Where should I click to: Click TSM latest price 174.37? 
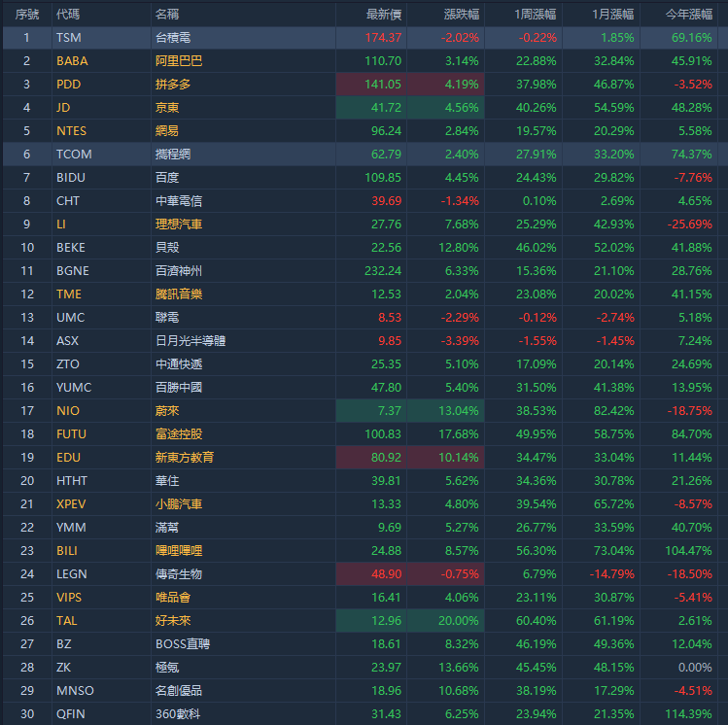pos(383,38)
